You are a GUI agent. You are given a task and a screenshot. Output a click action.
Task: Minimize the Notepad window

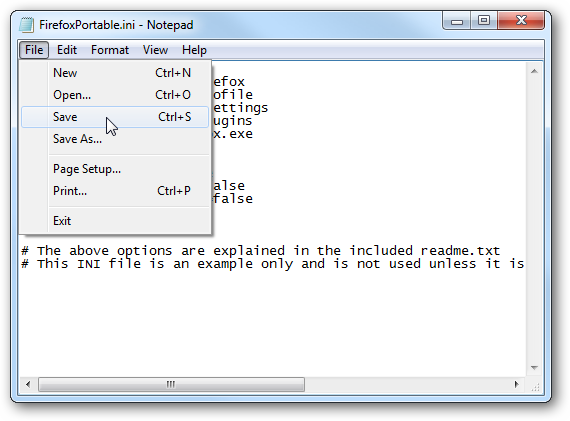pyautogui.click(x=457, y=21)
